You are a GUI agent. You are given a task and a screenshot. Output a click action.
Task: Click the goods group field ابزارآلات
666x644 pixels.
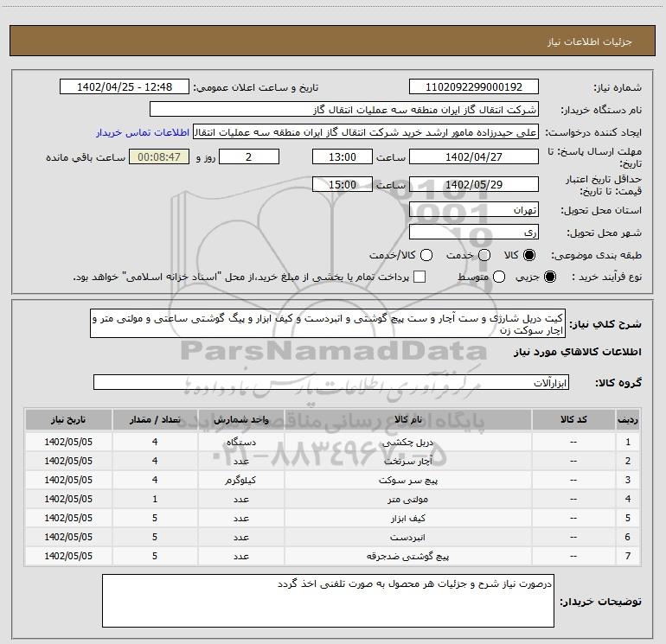click(331, 382)
